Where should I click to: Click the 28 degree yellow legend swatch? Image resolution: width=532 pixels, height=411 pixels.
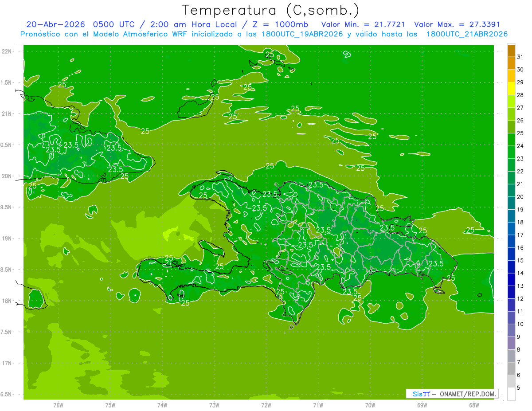511,89
